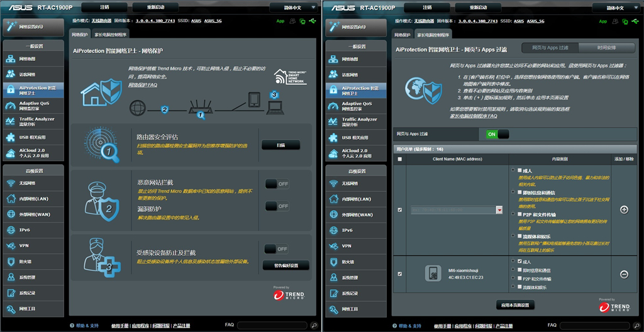Click the guest users status icon on the 网络保护 page
644x332 pixels.
tap(292, 21)
